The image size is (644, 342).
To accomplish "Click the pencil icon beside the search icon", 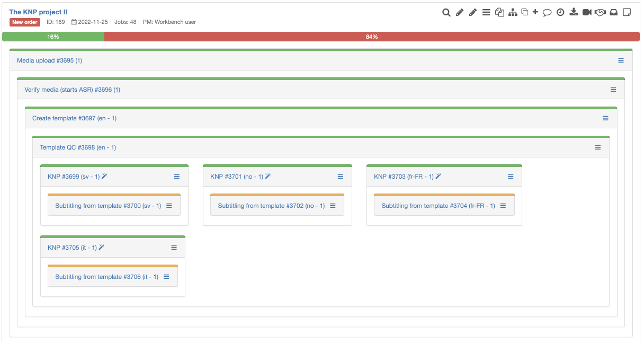I will pyautogui.click(x=460, y=12).
